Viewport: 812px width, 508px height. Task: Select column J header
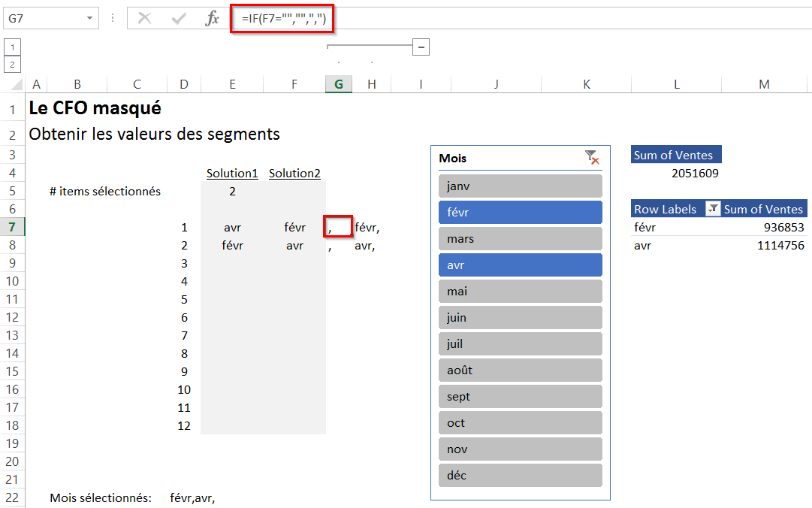(x=496, y=84)
